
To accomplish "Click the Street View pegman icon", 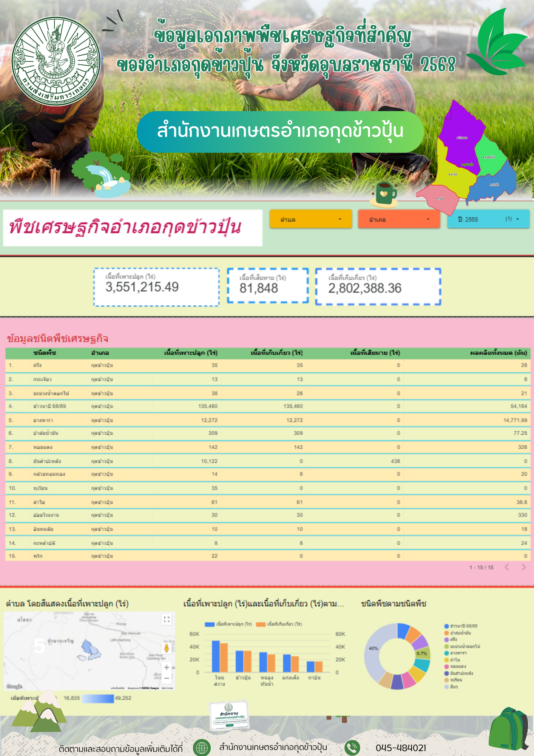I will tap(166, 648).
